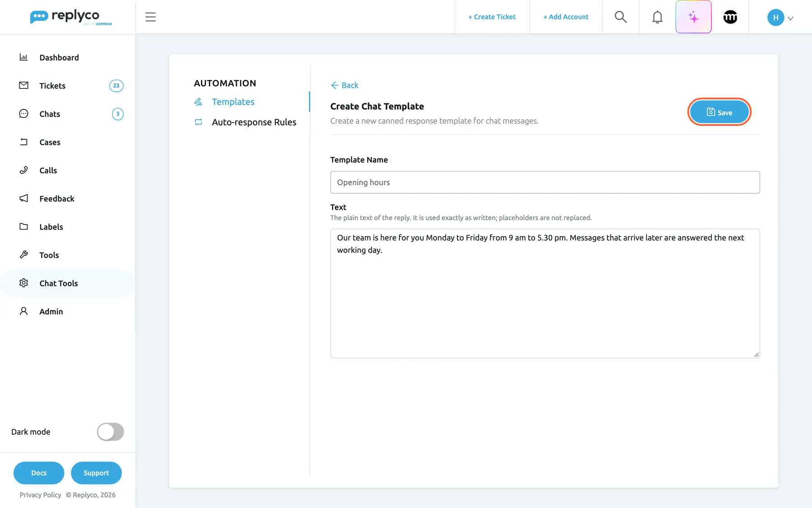
Task: Click the Chats count badge 3
Action: (x=118, y=114)
